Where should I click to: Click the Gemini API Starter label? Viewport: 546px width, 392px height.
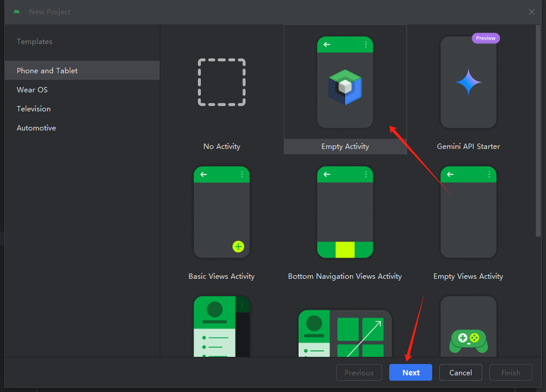(x=469, y=146)
